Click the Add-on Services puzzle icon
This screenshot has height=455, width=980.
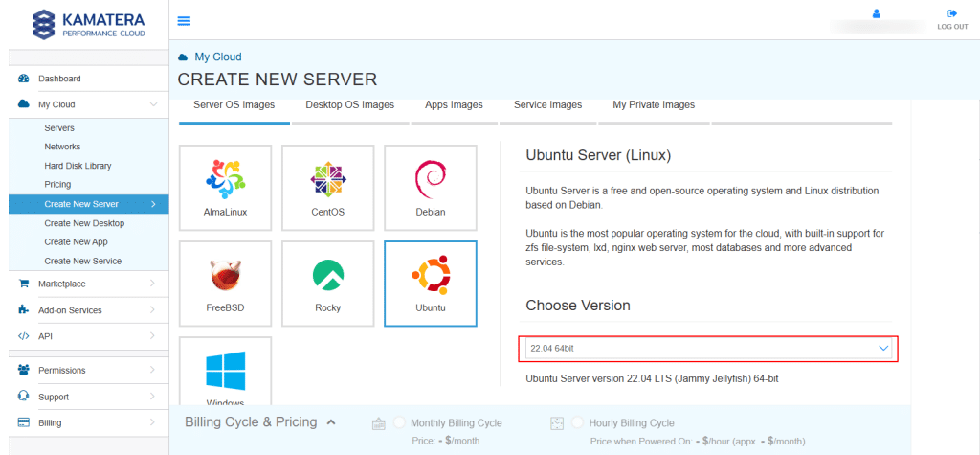(24, 309)
